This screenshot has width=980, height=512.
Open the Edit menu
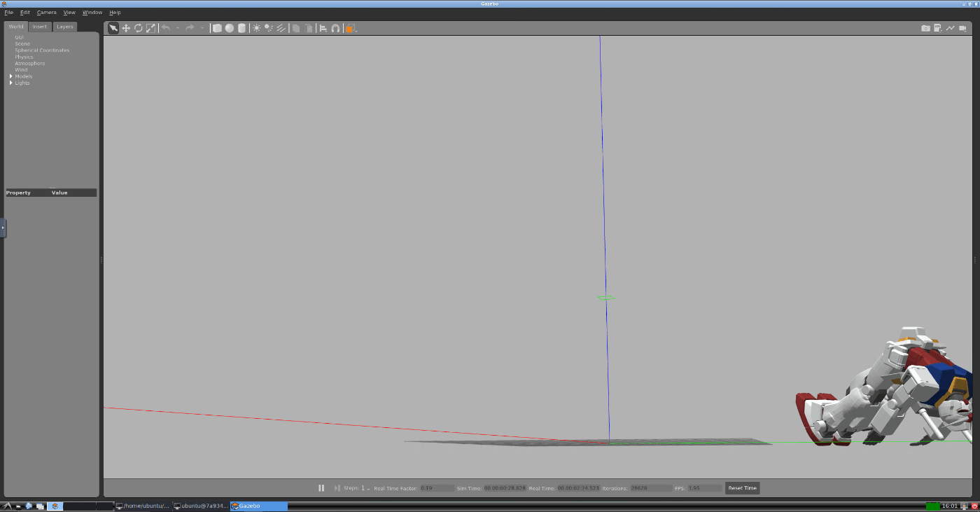click(x=25, y=13)
